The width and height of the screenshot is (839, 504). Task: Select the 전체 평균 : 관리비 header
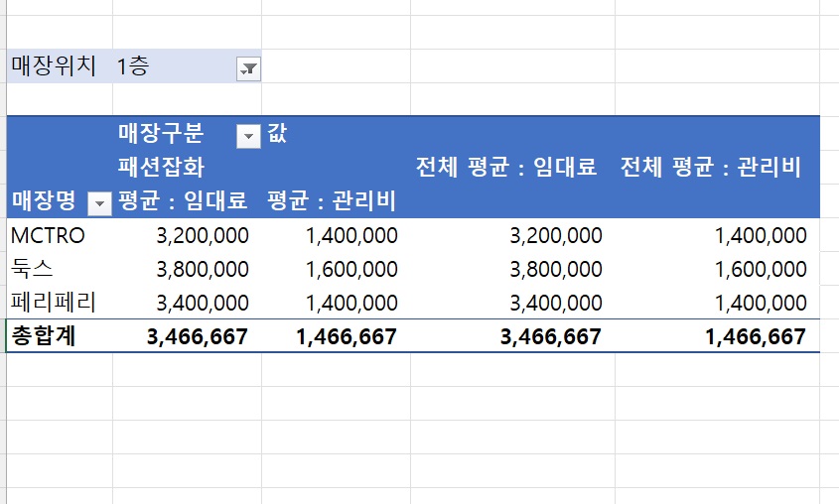click(710, 168)
